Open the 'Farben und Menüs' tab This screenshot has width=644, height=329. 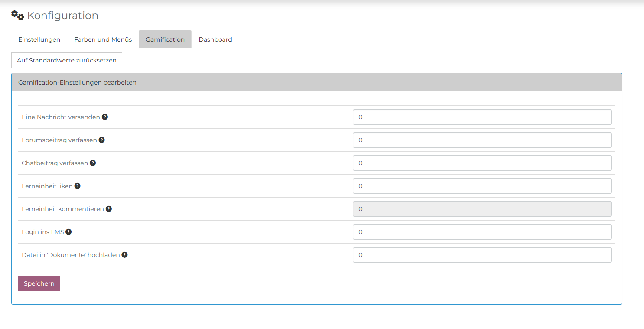[103, 39]
